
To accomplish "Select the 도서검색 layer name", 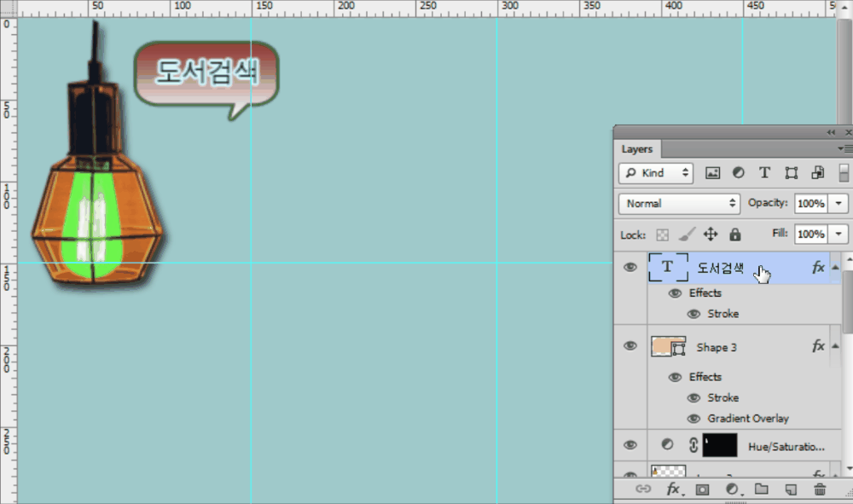I will pyautogui.click(x=720, y=268).
